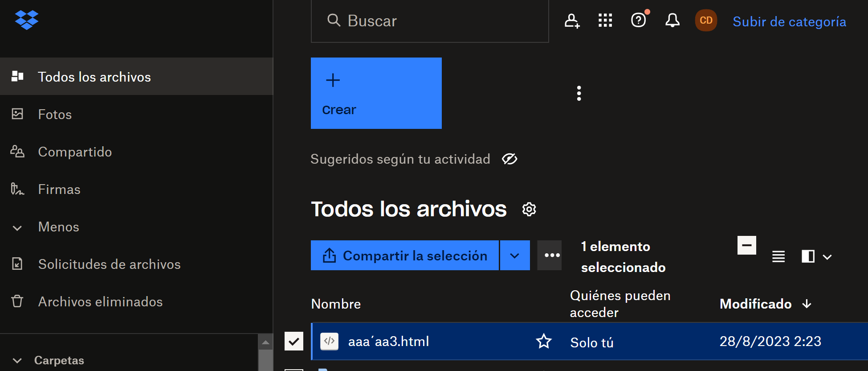Screen dimensions: 868x371
Task: Collapse the Carpetas tree section
Action: pos(18,360)
